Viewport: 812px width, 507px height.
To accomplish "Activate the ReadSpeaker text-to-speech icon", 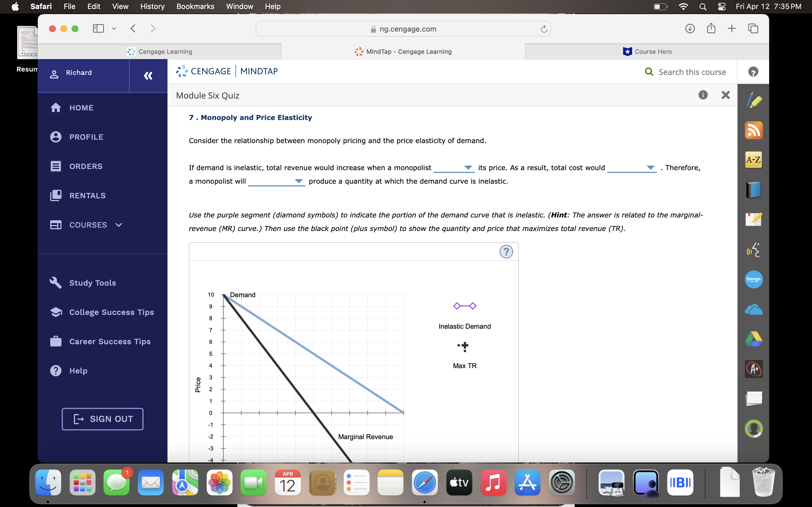I will 754,250.
